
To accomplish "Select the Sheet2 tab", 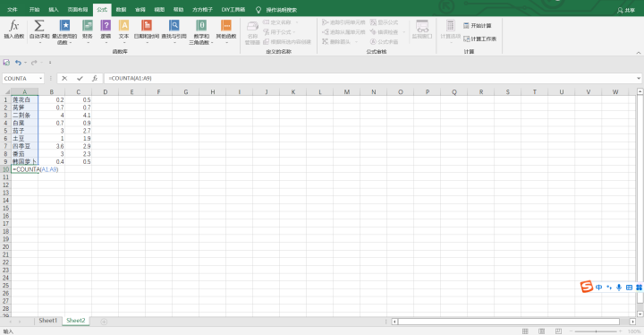I will point(76,320).
